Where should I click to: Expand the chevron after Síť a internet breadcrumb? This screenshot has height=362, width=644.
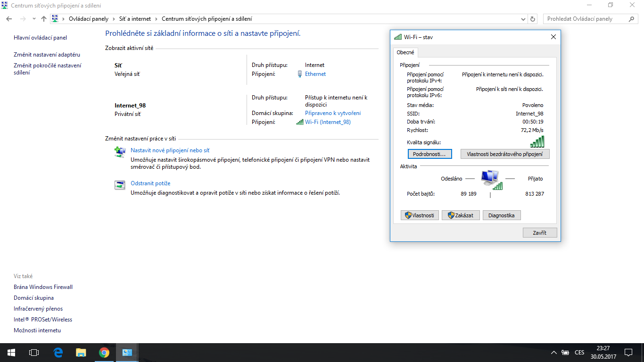tap(157, 19)
